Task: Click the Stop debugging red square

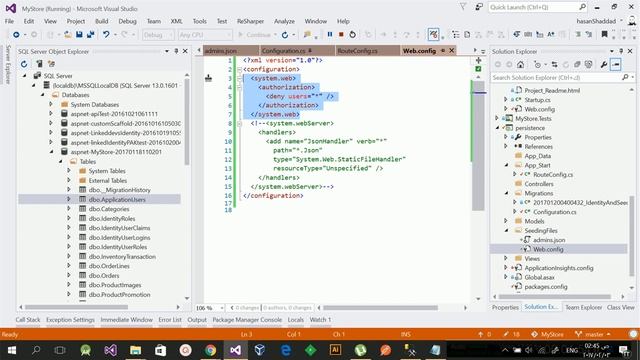Action: (x=341, y=35)
